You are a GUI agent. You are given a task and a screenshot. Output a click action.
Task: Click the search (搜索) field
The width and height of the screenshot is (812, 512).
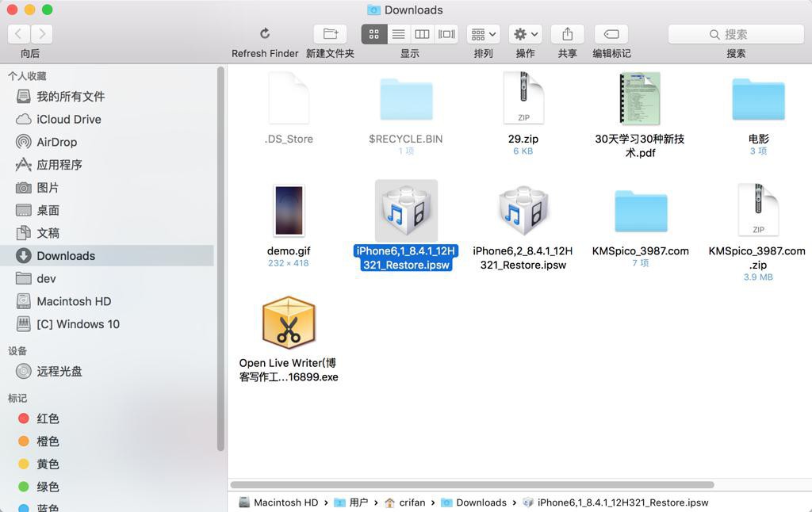pyautogui.click(x=735, y=34)
